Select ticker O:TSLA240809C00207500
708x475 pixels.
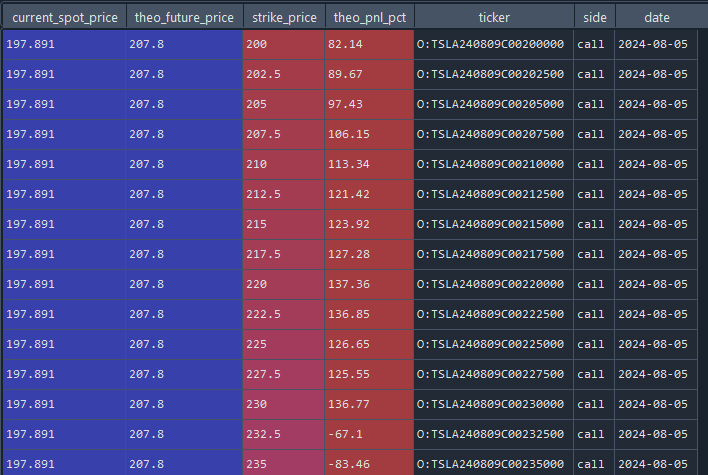tap(494, 134)
